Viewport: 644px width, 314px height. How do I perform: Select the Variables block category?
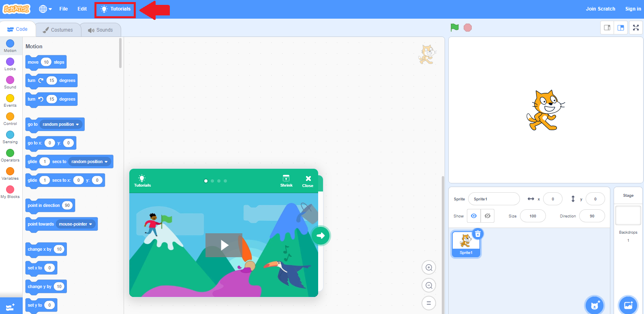(10, 174)
